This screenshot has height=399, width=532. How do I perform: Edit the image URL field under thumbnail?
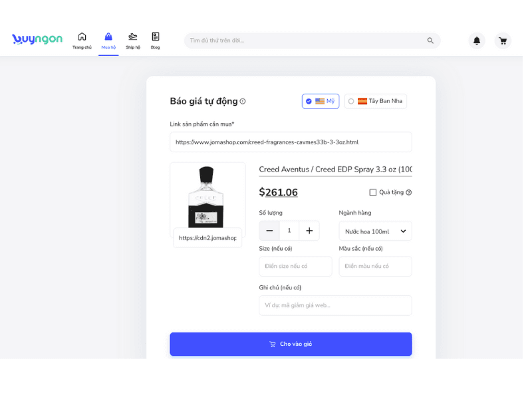(207, 238)
